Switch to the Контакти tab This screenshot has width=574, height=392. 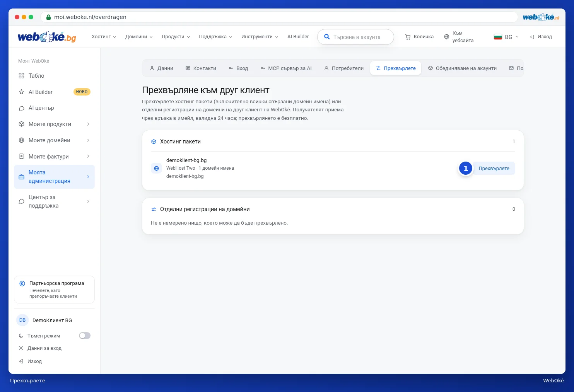201,68
